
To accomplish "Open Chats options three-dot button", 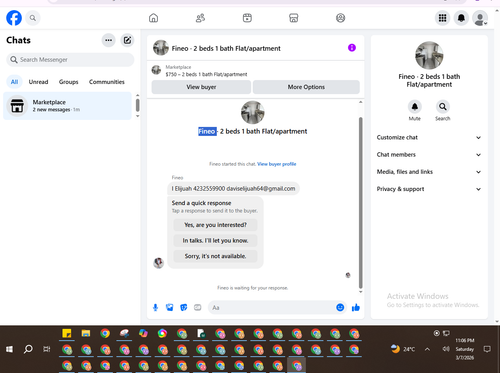I will (108, 40).
